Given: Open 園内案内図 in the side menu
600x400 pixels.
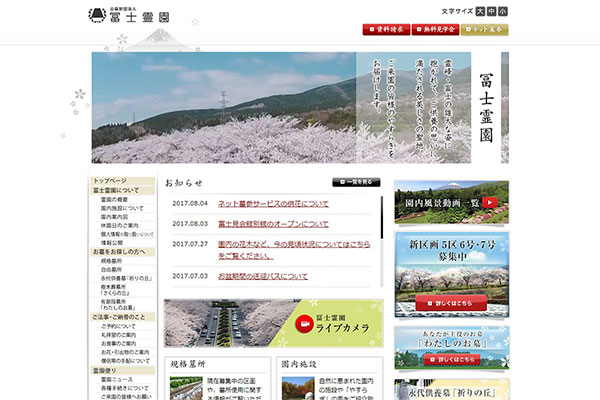Looking at the screenshot, I should point(114,217).
